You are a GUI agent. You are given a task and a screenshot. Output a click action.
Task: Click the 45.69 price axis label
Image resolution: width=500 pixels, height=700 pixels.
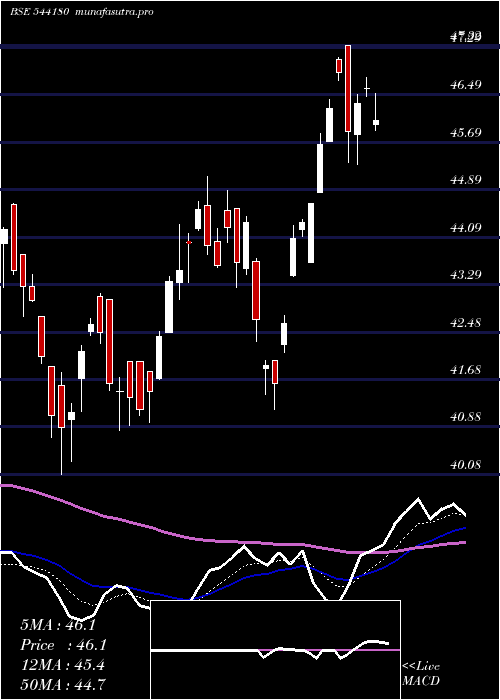tap(466, 132)
